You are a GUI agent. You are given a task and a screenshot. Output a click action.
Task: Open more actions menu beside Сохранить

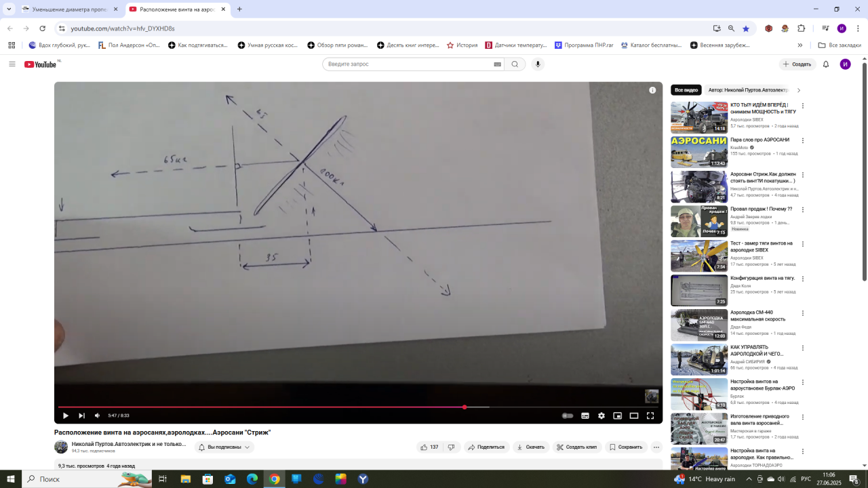point(656,447)
